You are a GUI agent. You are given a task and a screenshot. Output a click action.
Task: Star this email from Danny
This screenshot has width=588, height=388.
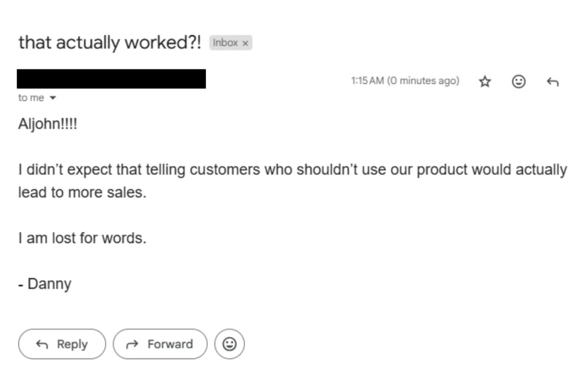coord(485,82)
